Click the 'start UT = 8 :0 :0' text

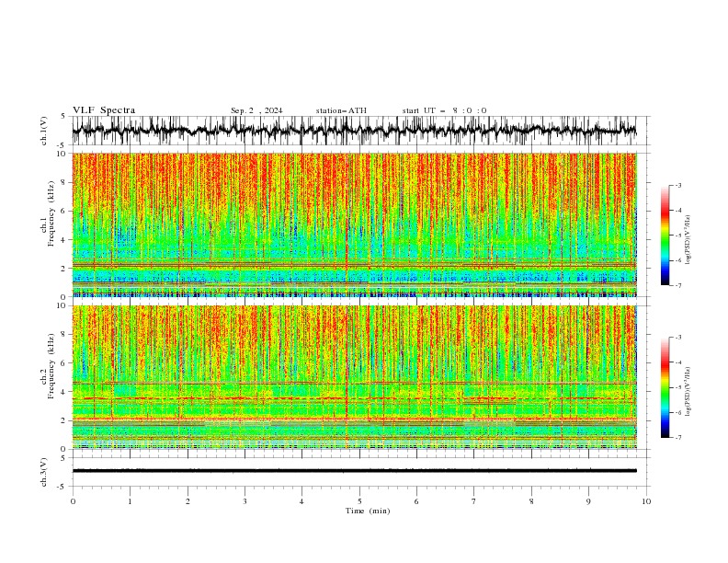coord(444,110)
